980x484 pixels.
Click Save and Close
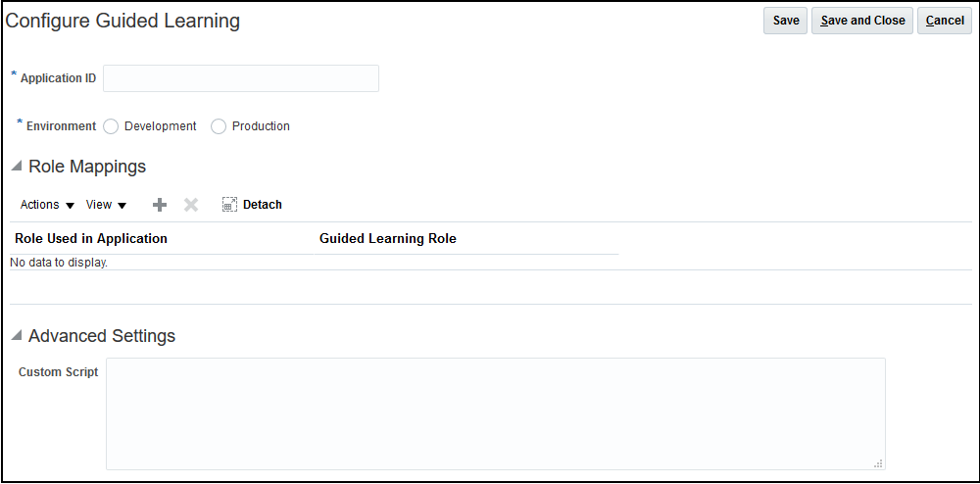click(862, 21)
